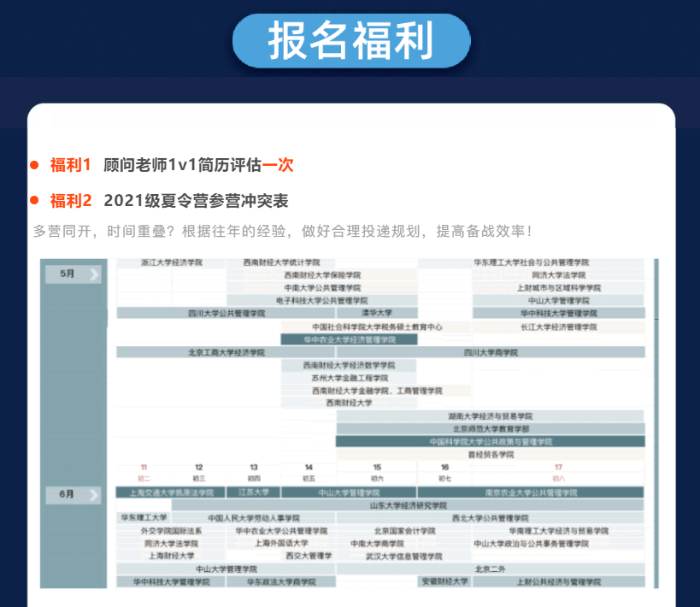
Task: Click the red bullet beside 福利1
Action: pos(35,164)
